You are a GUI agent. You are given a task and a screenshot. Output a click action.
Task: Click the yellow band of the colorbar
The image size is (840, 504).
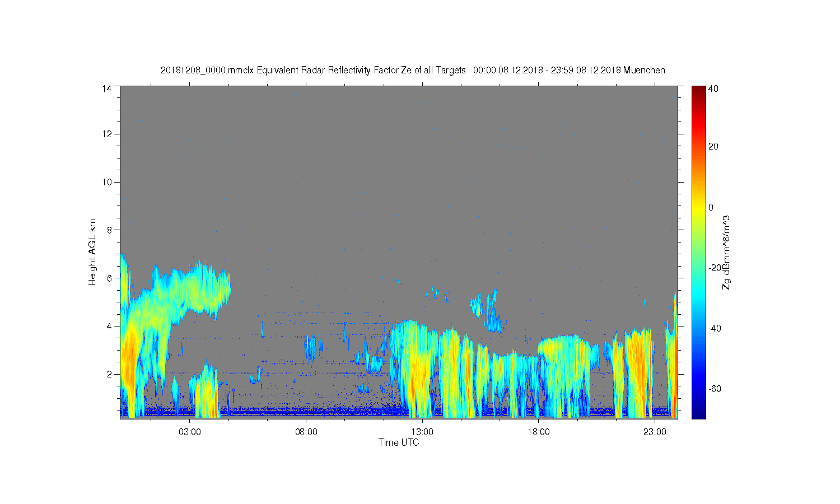(698, 207)
